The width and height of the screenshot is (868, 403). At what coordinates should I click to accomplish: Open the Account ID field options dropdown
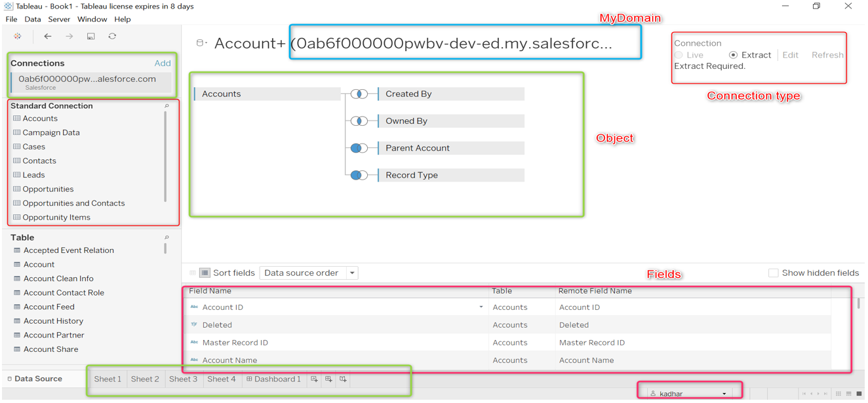(x=481, y=307)
